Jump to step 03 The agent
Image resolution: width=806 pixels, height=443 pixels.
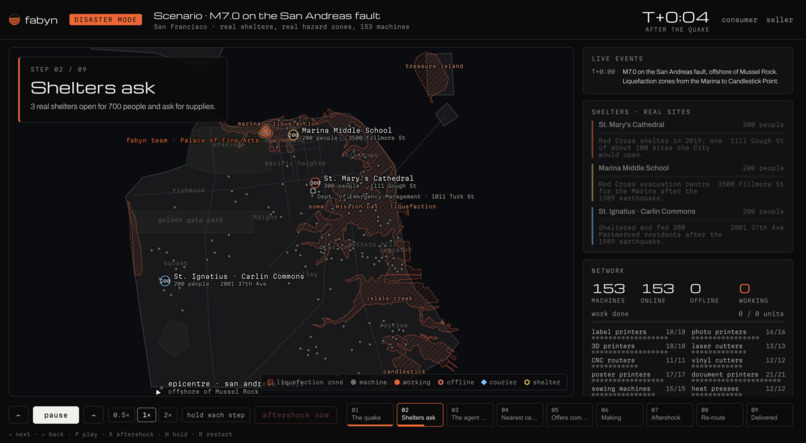(470, 414)
